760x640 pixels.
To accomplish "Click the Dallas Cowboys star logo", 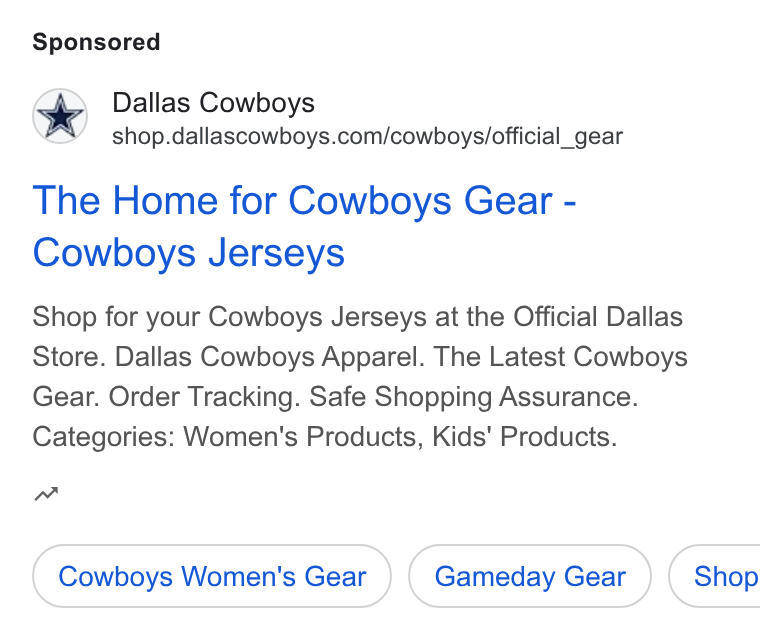I will [60, 116].
